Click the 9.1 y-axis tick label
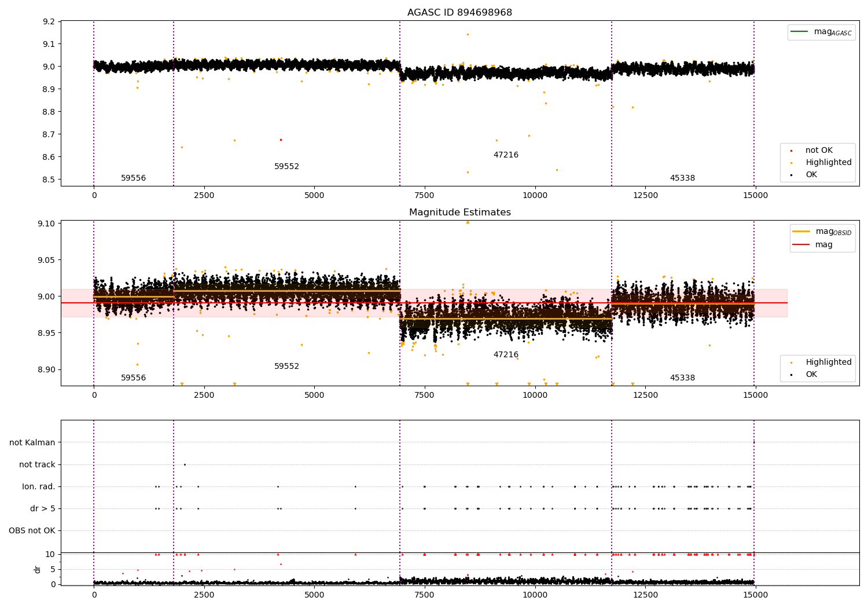Image resolution: width=868 pixels, height=608 pixels. [49, 44]
